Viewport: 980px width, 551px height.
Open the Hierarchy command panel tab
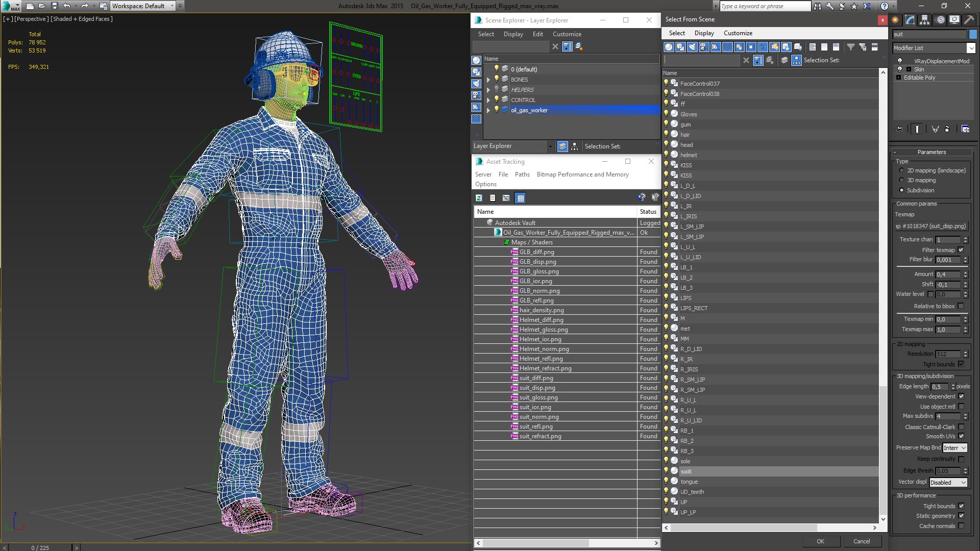pos(924,20)
